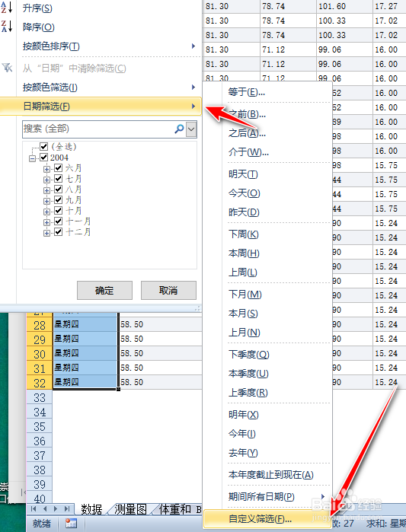Viewport: 406px width, 532px height.
Task: Choose 昨天(D) filter option
Action: 267,212
